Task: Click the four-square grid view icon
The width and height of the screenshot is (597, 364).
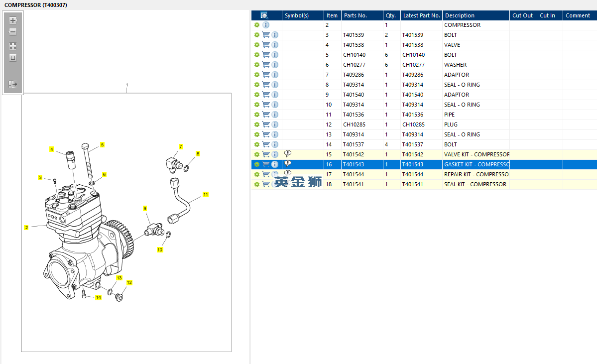Action: (13, 46)
